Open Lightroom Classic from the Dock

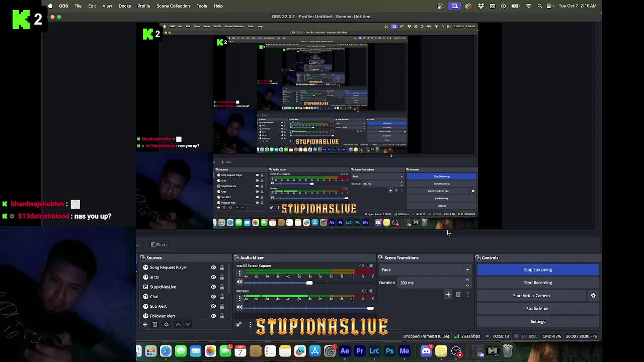374,351
